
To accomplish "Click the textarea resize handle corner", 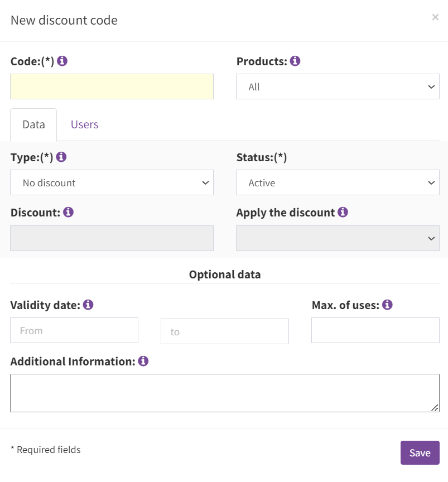I will tap(435, 408).
